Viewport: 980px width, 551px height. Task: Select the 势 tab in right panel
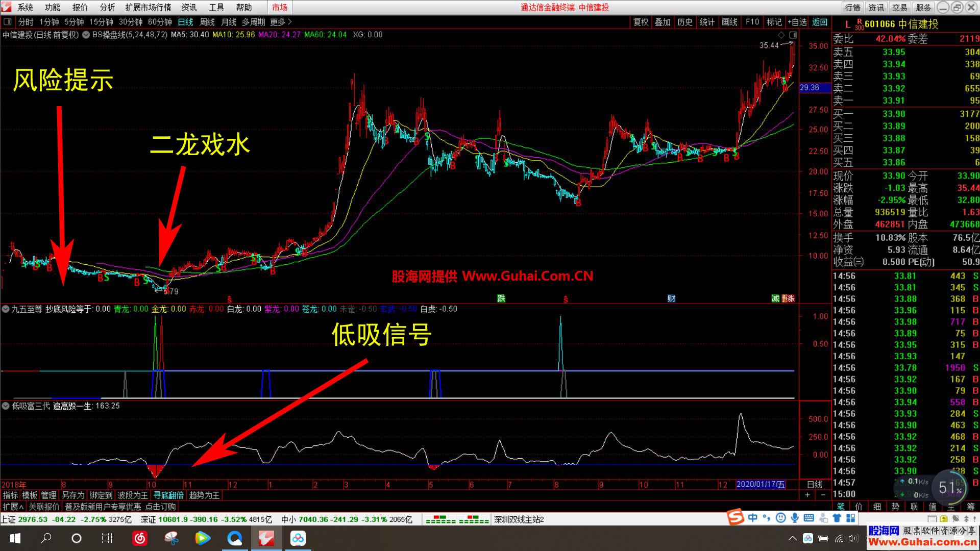click(x=896, y=506)
